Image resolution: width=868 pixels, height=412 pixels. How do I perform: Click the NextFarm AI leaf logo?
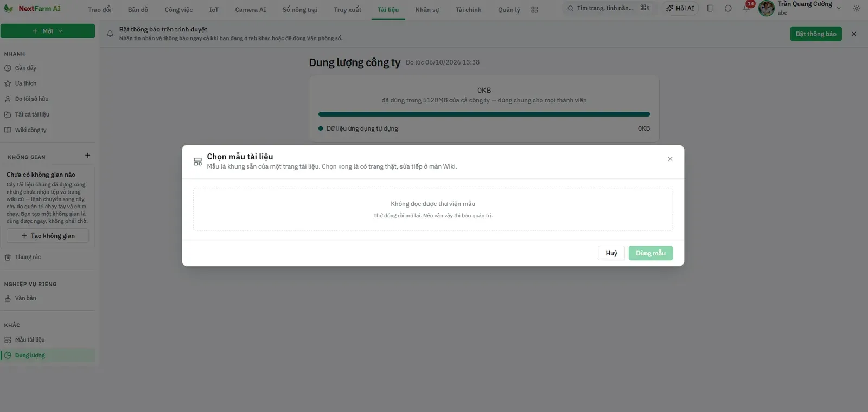click(x=8, y=9)
